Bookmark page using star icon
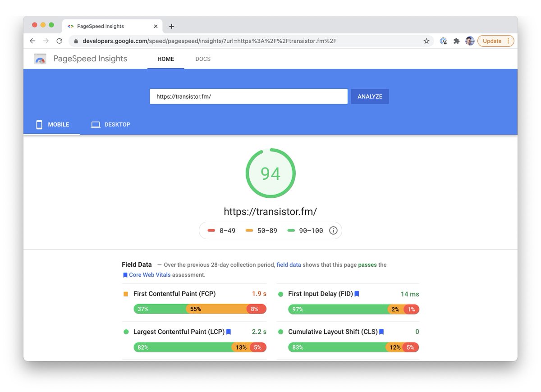The width and height of the screenshot is (541, 392). 426,41
